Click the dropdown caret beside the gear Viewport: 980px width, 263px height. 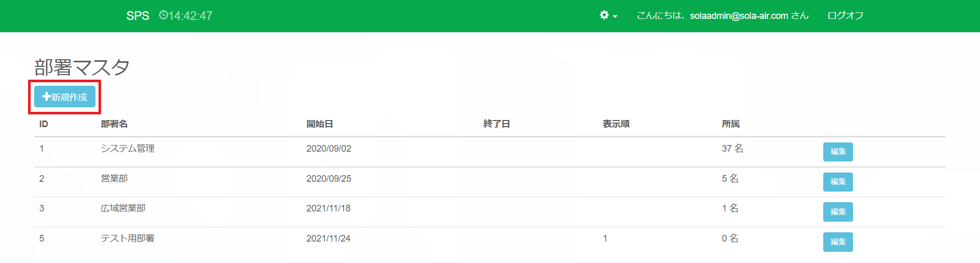[615, 16]
